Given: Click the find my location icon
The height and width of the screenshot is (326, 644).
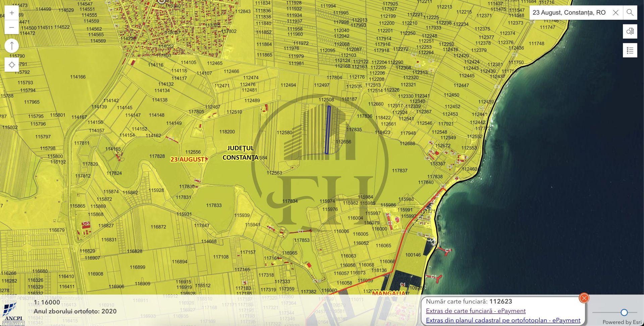Looking at the screenshot, I should (x=12, y=65).
